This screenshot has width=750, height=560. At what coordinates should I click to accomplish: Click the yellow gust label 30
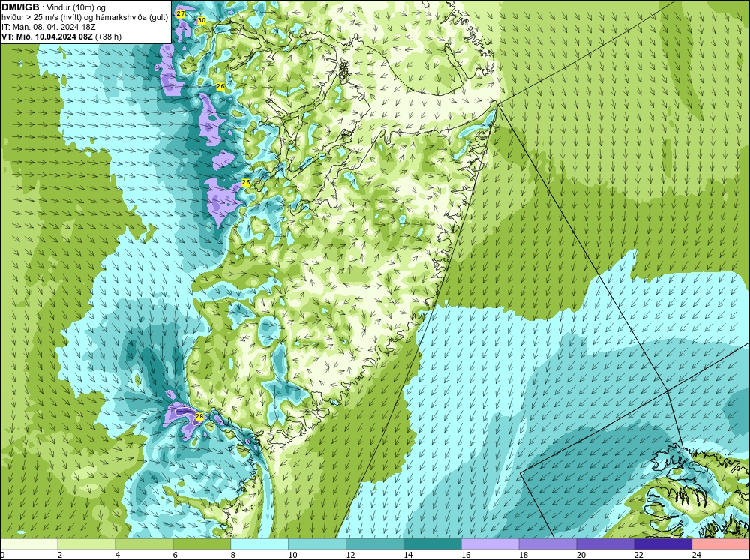pyautogui.click(x=201, y=20)
